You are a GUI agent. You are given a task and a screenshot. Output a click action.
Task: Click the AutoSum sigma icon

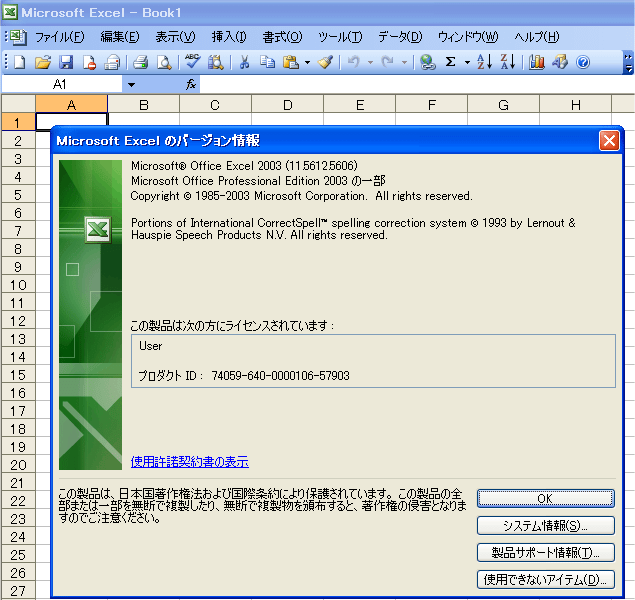tap(450, 62)
